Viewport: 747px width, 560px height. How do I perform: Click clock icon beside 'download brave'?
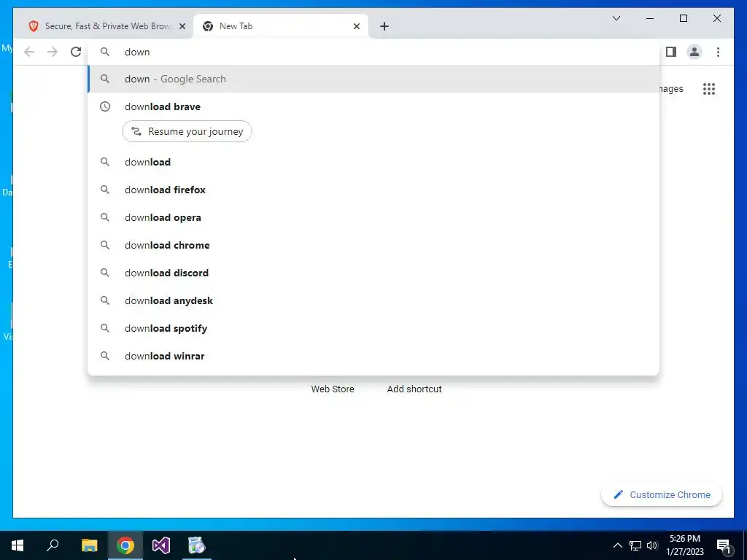coord(105,106)
